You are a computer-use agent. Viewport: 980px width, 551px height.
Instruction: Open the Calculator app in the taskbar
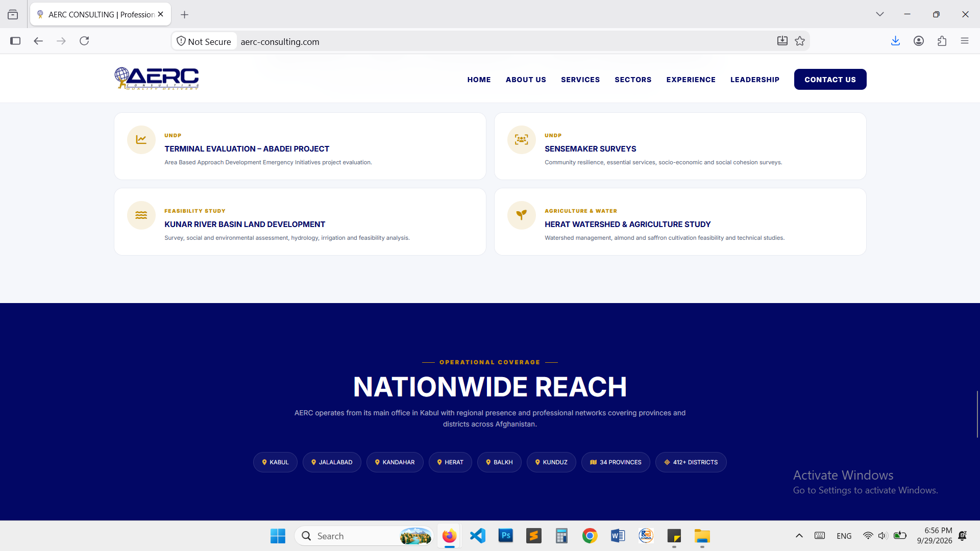pyautogui.click(x=562, y=536)
